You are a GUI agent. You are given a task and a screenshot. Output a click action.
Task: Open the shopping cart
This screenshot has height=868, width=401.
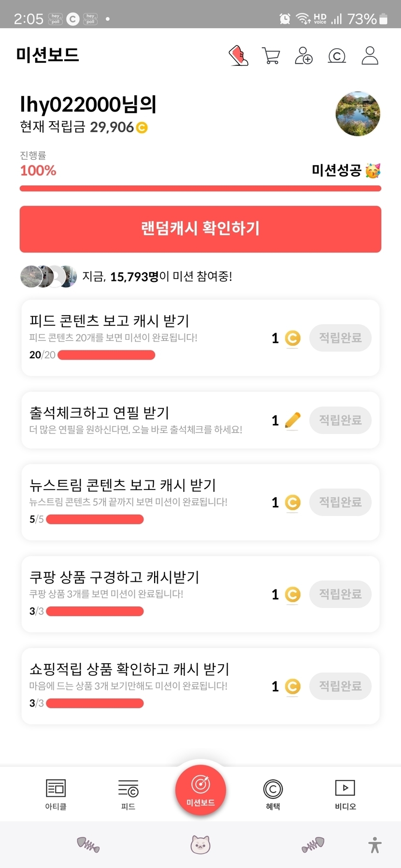pos(271,56)
